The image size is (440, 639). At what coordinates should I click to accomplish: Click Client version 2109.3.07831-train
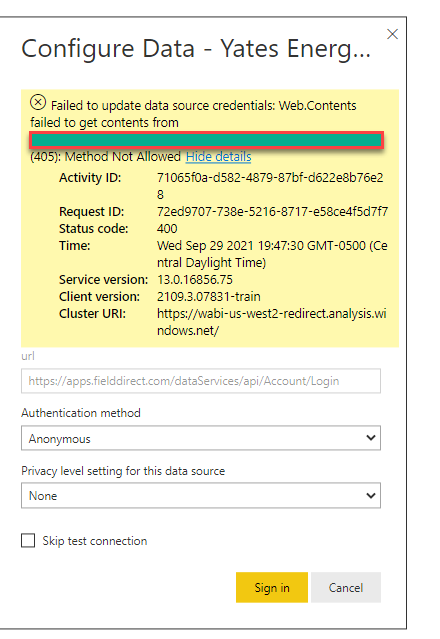pos(209,296)
